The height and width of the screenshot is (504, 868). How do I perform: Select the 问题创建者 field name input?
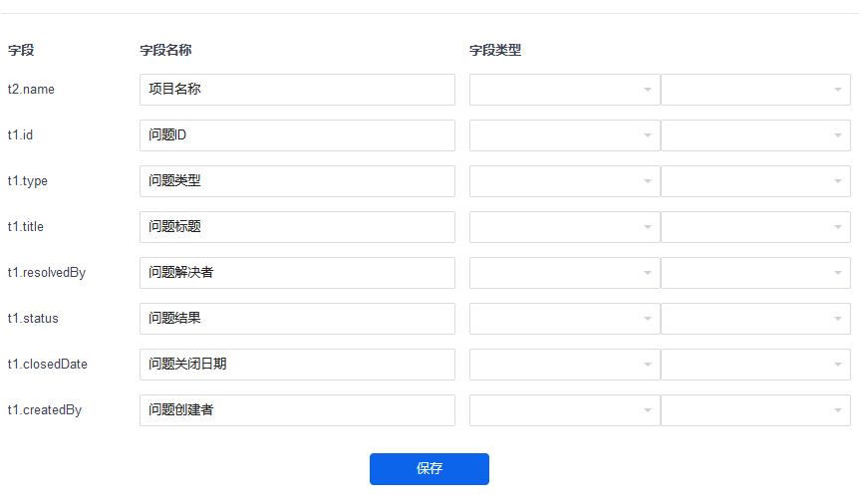[x=297, y=410]
